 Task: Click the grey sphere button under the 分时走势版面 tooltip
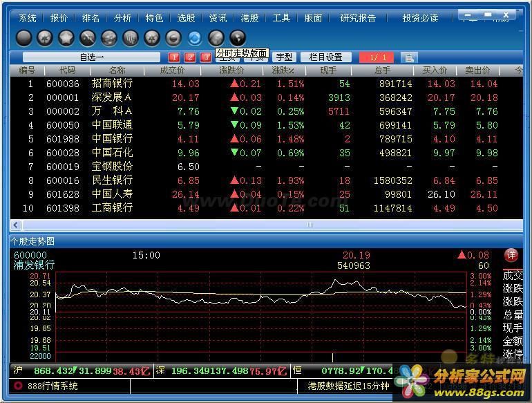(216, 38)
